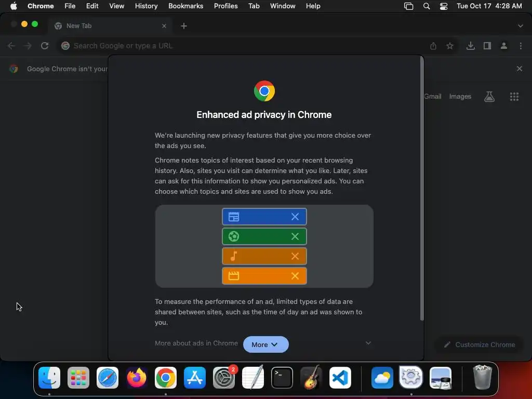Screen dimensions: 532x399
Task: Dismiss the default browser infobar
Action: pyautogui.click(x=520, y=69)
